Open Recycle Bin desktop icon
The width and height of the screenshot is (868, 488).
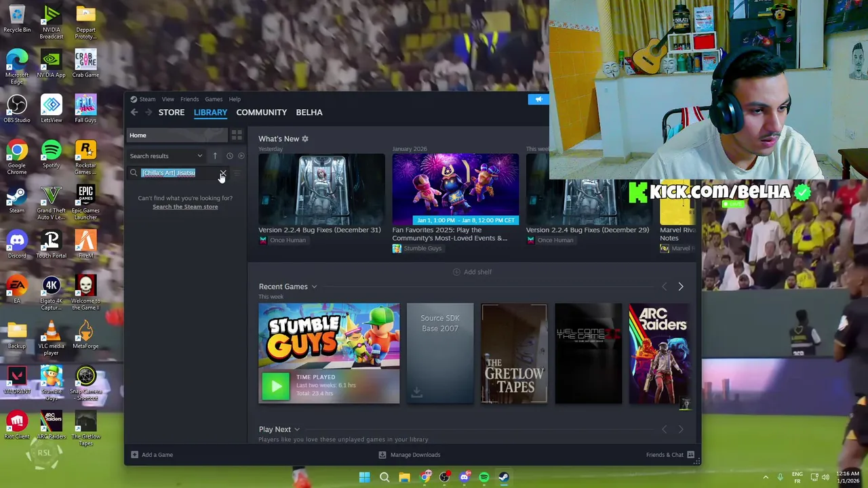tap(17, 19)
